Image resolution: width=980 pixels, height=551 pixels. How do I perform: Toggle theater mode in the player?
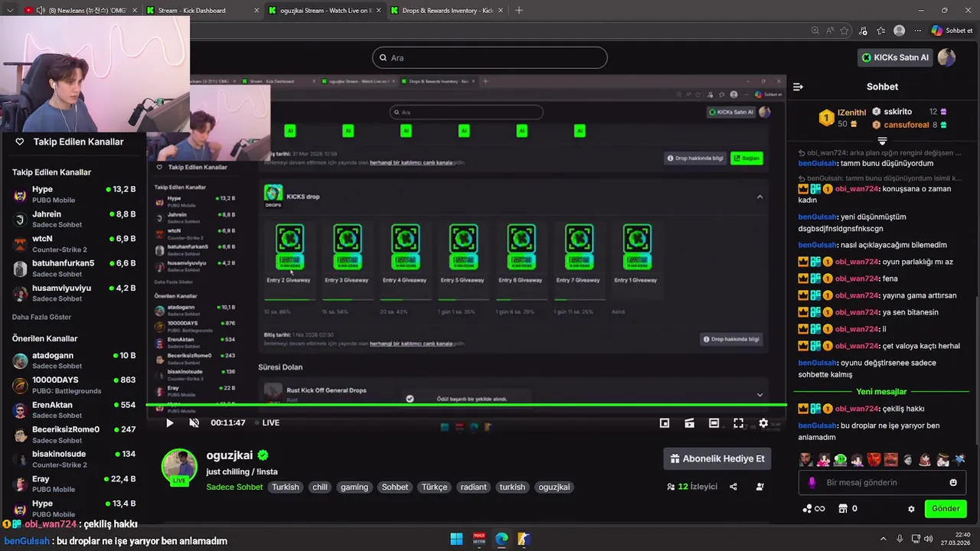click(x=714, y=423)
